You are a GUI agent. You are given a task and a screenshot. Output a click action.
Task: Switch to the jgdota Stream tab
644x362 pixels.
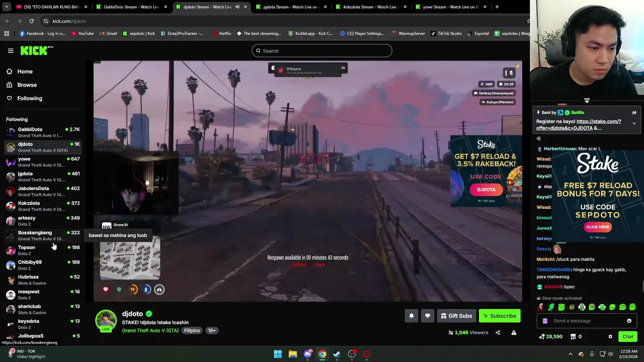pyautogui.click(x=290, y=7)
